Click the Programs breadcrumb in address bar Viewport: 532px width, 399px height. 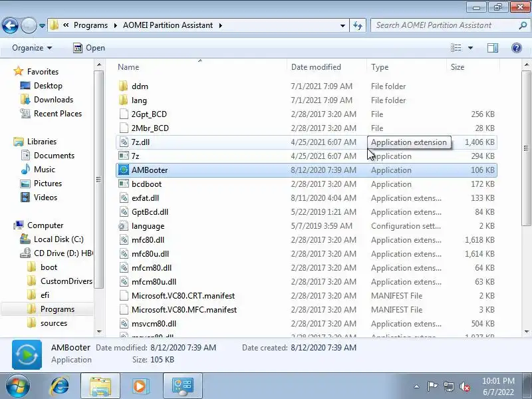click(90, 25)
